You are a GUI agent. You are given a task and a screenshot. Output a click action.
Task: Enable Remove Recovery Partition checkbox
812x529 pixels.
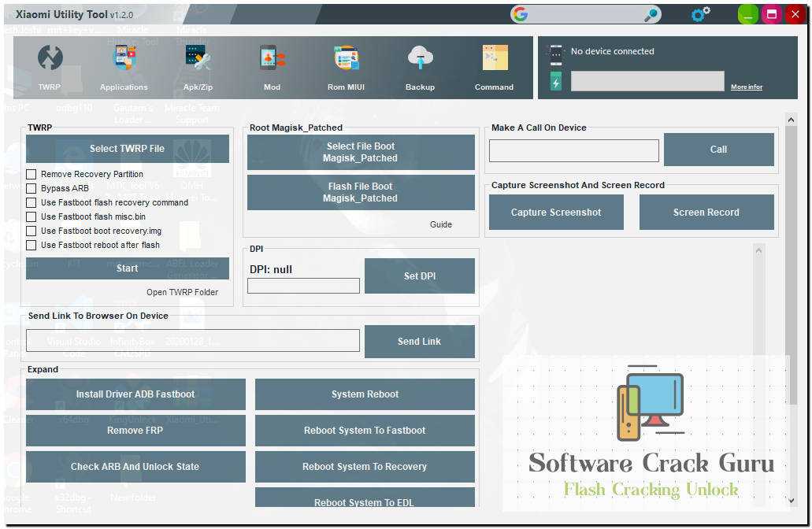point(31,175)
